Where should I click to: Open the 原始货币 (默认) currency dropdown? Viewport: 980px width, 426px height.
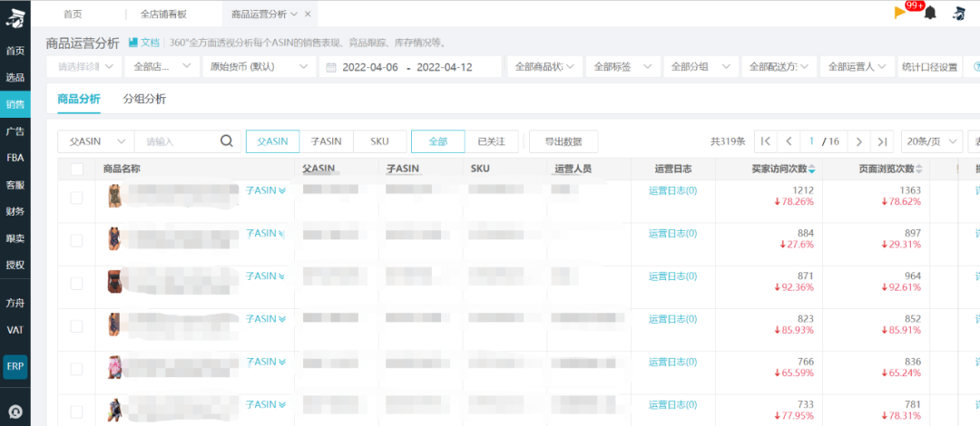click(259, 67)
